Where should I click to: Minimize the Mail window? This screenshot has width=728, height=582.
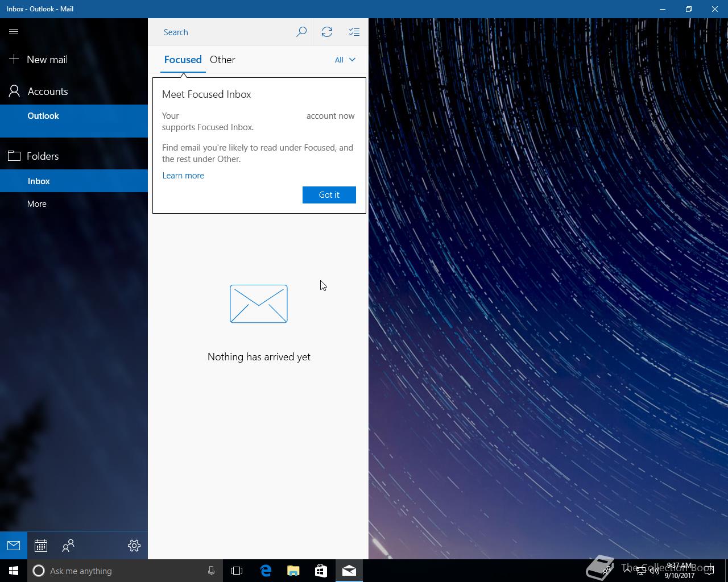663,9
